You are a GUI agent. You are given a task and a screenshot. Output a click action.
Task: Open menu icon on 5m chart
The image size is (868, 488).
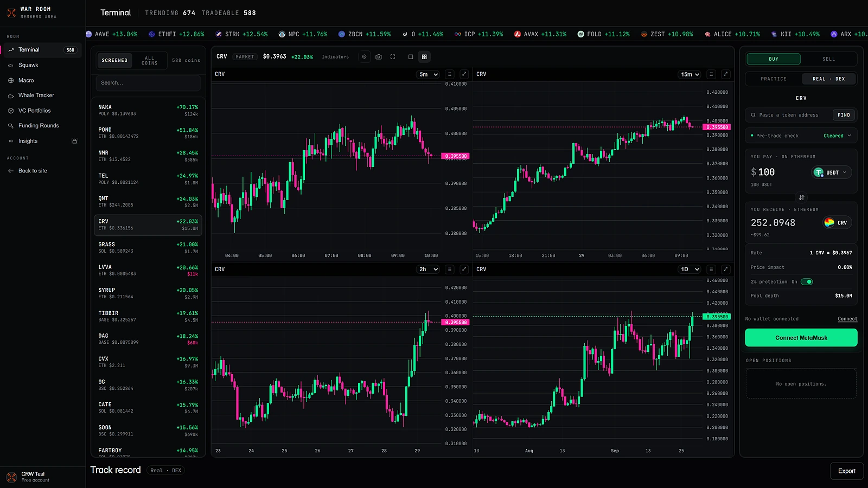[x=450, y=74]
